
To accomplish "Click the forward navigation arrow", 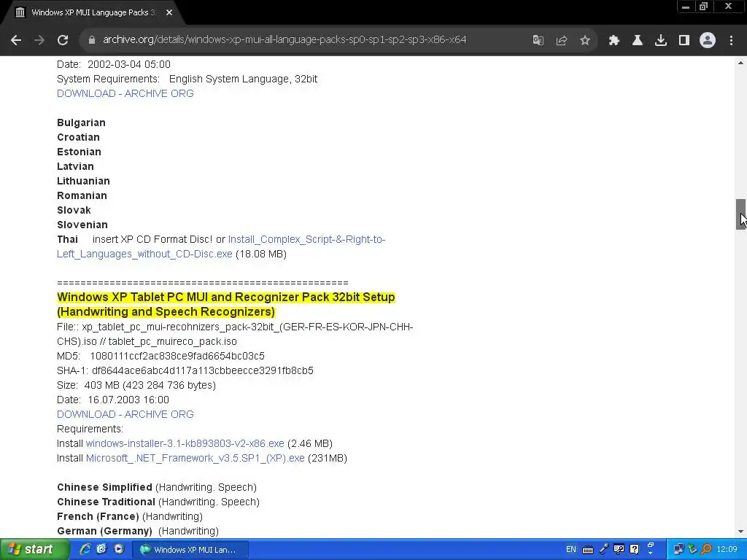I will (39, 40).
